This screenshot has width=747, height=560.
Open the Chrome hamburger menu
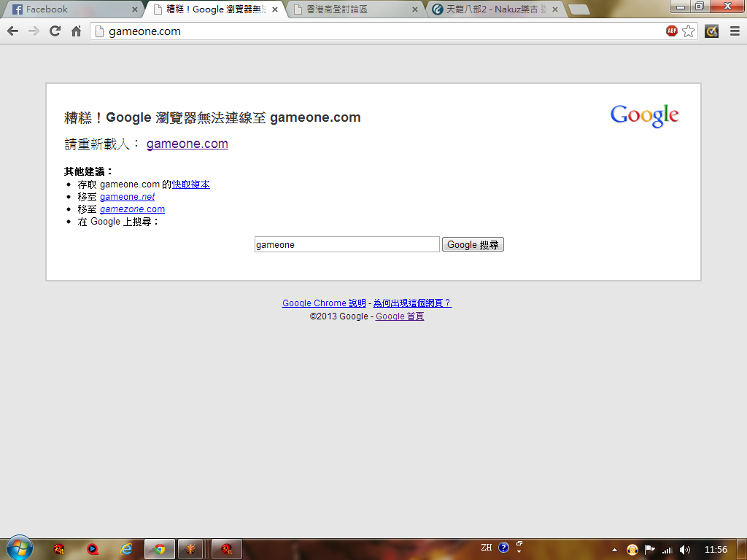735,31
